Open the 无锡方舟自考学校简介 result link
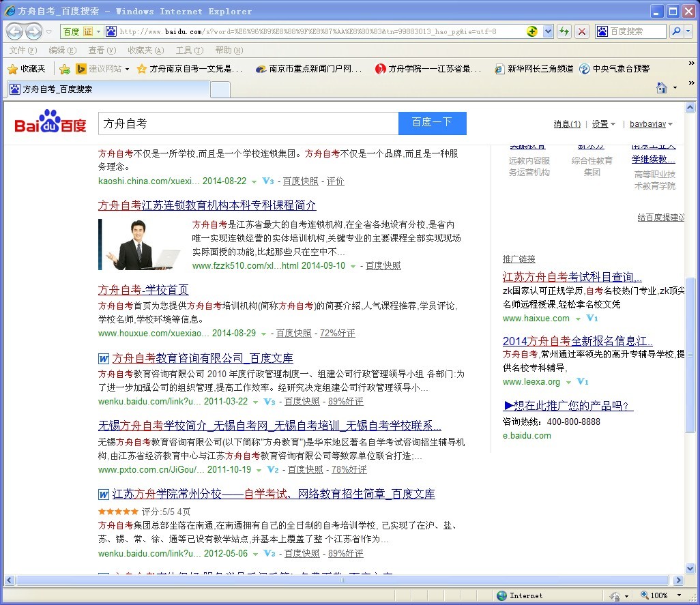The height and width of the screenshot is (605, 700). coord(269,426)
